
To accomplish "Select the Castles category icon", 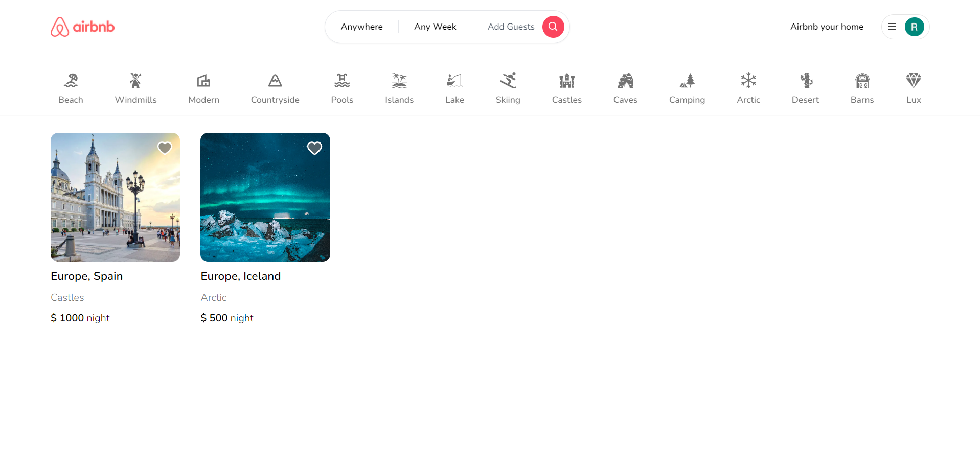I will click(567, 80).
